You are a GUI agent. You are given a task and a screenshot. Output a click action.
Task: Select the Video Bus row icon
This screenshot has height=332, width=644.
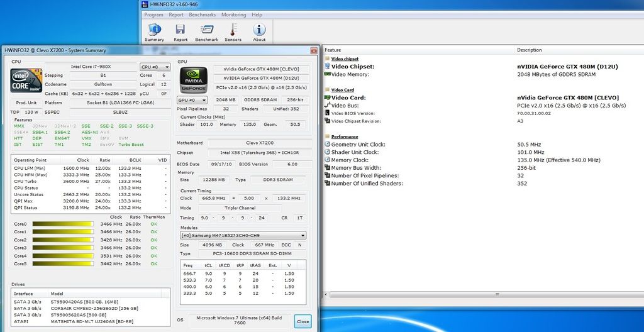tap(327, 105)
